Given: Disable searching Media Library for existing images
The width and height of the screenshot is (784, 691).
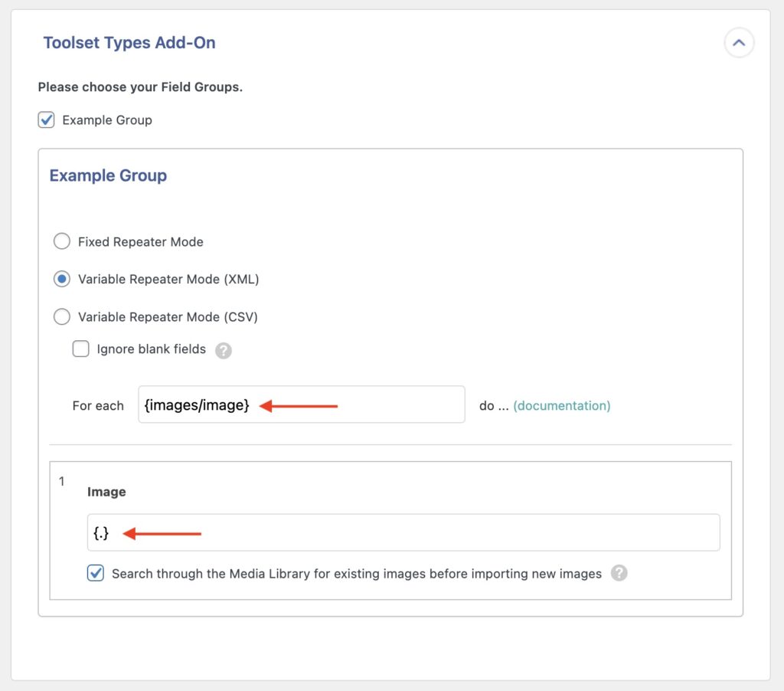Looking at the screenshot, I should pyautogui.click(x=95, y=572).
